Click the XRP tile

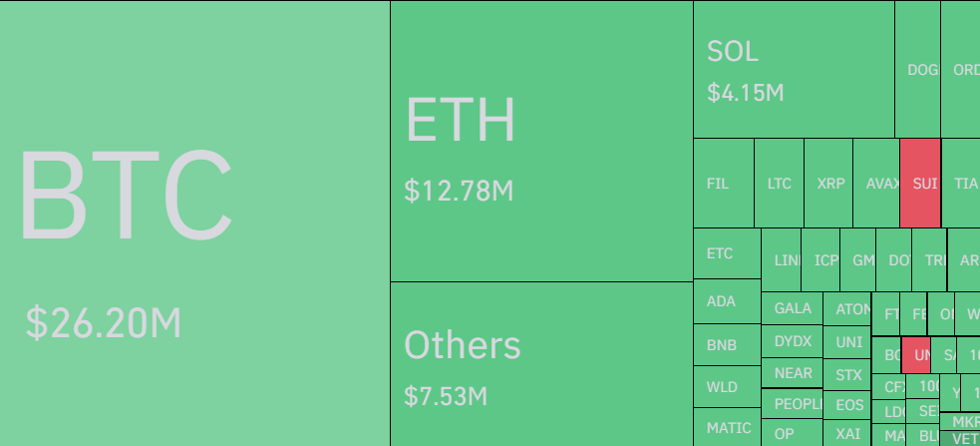(x=828, y=184)
